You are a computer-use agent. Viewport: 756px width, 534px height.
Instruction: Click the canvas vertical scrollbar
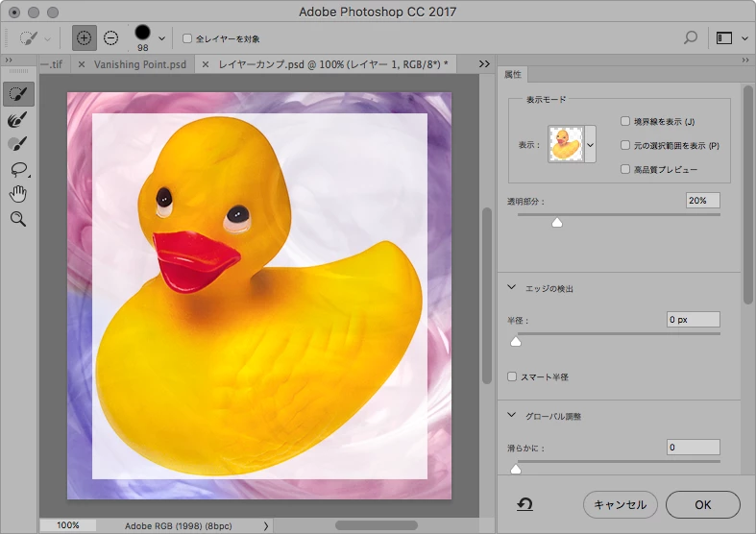tap(486, 296)
